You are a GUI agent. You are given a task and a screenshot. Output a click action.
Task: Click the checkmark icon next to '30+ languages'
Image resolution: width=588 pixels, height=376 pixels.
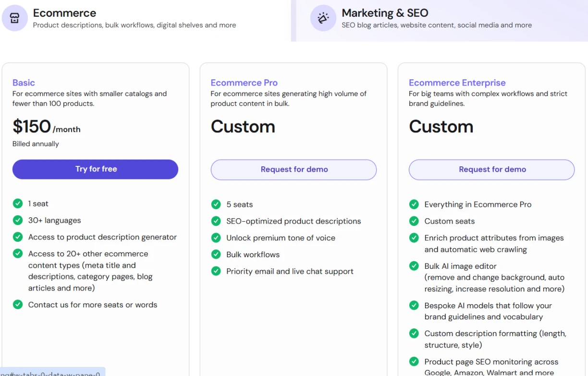point(18,220)
